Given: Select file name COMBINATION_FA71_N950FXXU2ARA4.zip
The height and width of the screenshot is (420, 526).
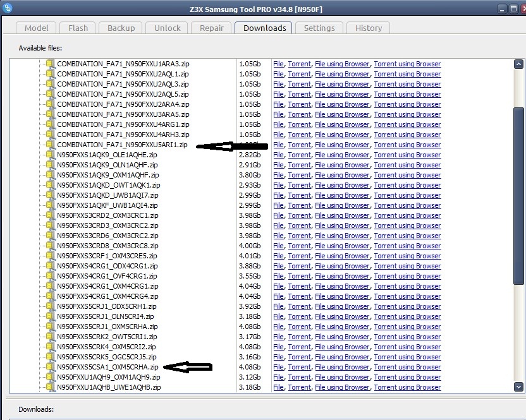Looking at the screenshot, I should tap(123, 104).
